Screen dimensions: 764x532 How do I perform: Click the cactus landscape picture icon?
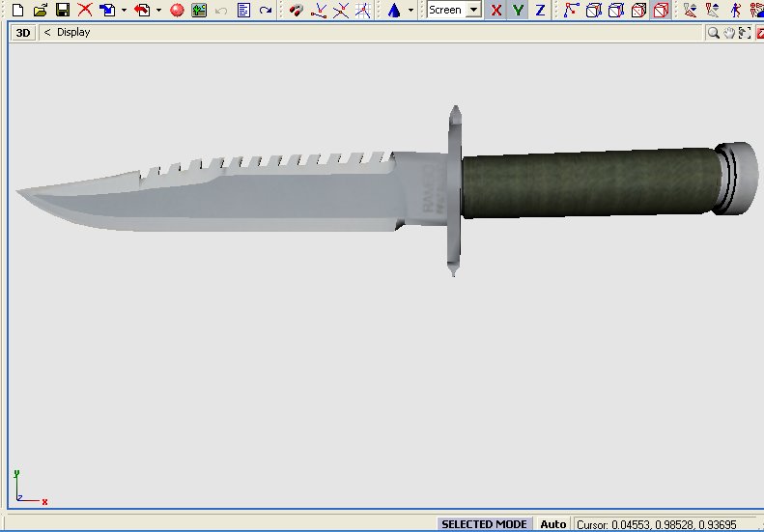coord(199,10)
